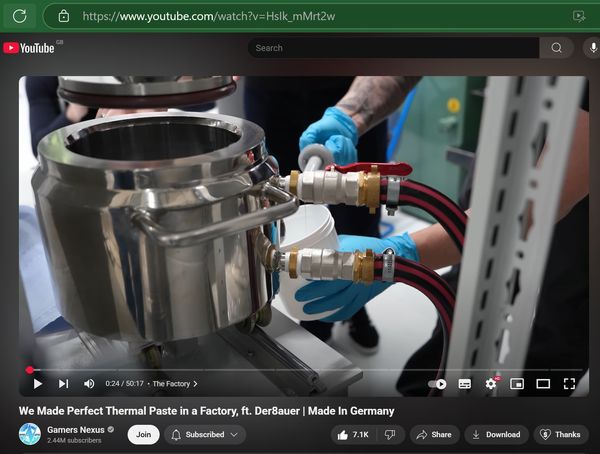Toggle the autoplay switch

437,384
